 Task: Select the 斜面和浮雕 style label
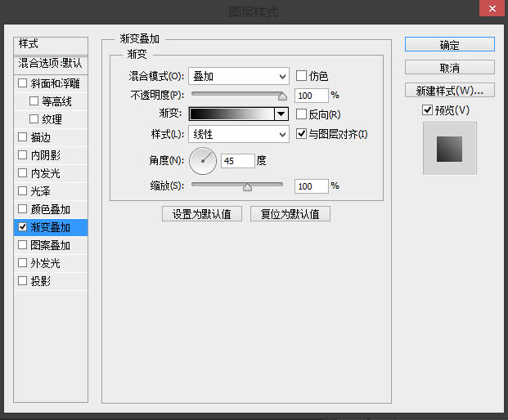point(55,83)
